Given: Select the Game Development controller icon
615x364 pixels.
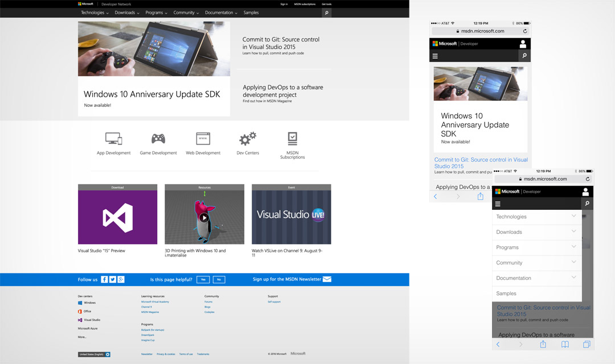Looking at the screenshot, I should pos(158,138).
